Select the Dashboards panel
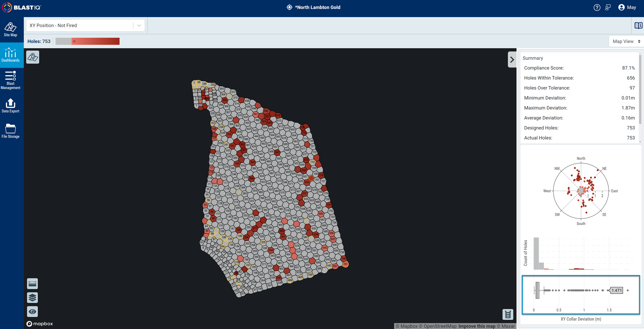Viewport: 644px width, 329px height. (x=11, y=55)
